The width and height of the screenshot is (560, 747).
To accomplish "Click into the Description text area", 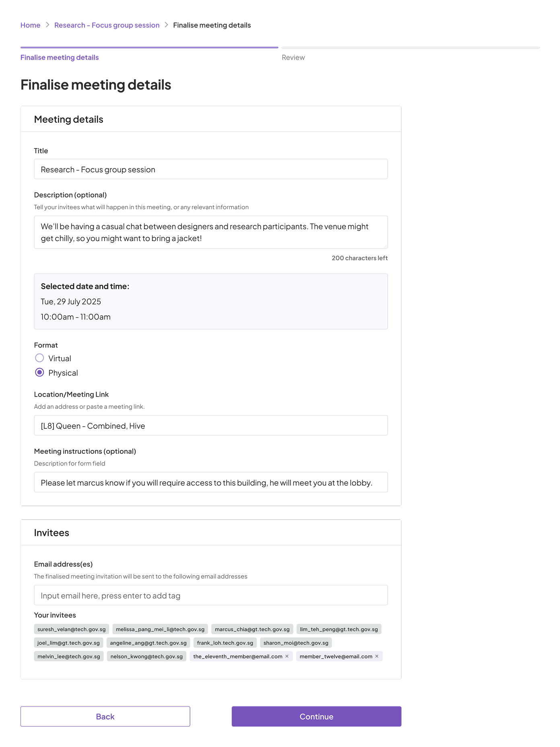I will point(211,232).
